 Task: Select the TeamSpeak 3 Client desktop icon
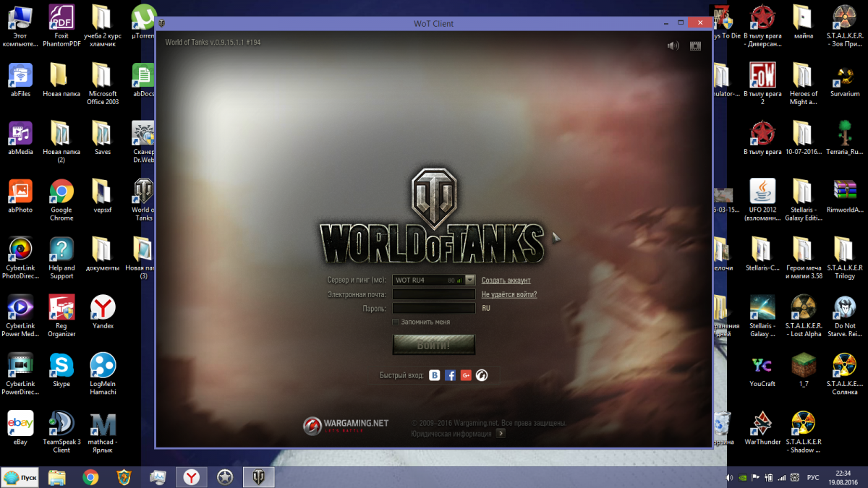click(61, 432)
